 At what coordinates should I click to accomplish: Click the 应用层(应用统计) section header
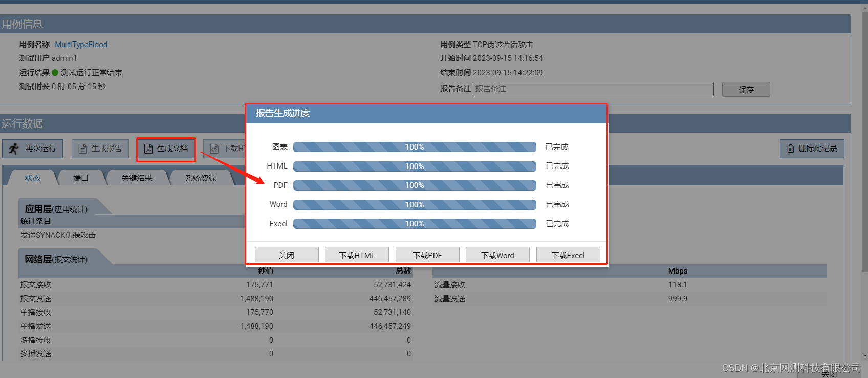click(56, 209)
